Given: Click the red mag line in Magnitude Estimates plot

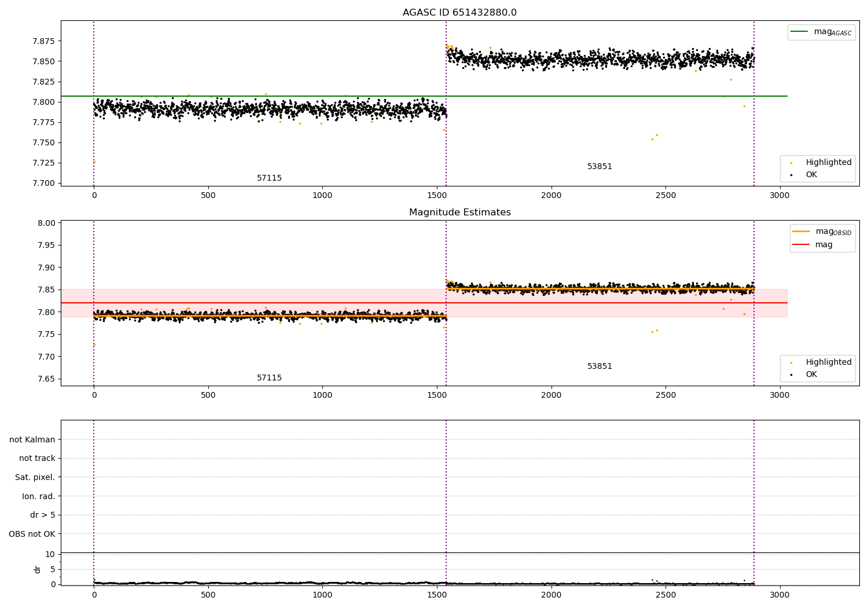Looking at the screenshot, I should click(424, 303).
